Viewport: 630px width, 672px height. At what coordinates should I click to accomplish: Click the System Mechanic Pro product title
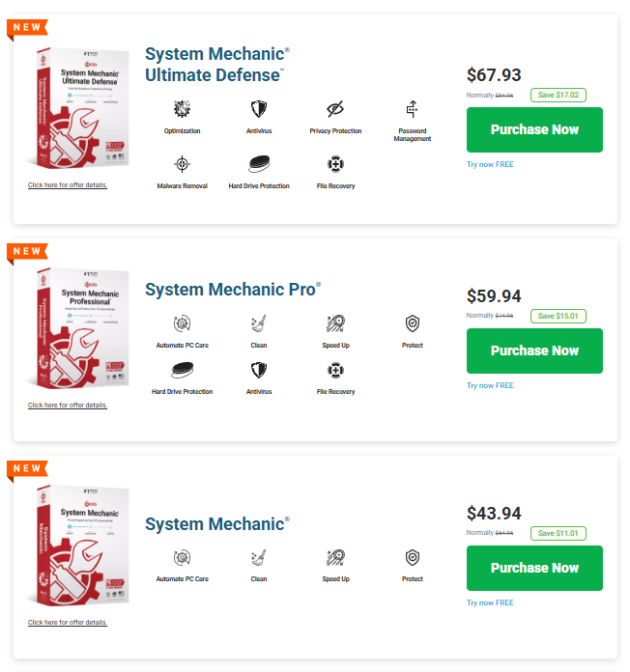pos(232,289)
